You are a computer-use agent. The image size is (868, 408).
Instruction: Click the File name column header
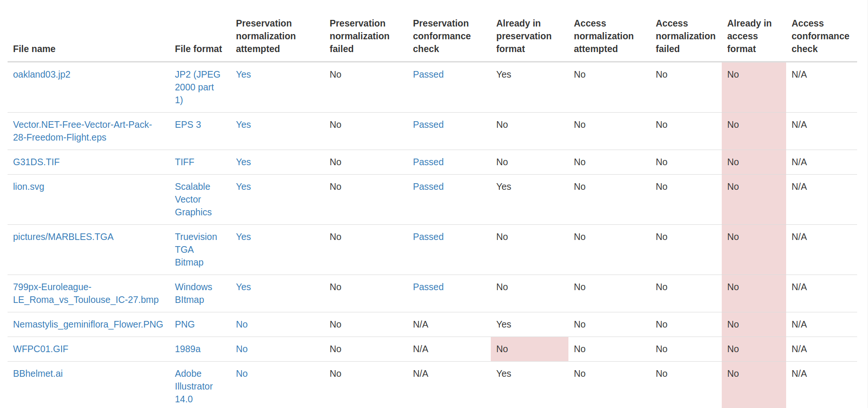[34, 49]
